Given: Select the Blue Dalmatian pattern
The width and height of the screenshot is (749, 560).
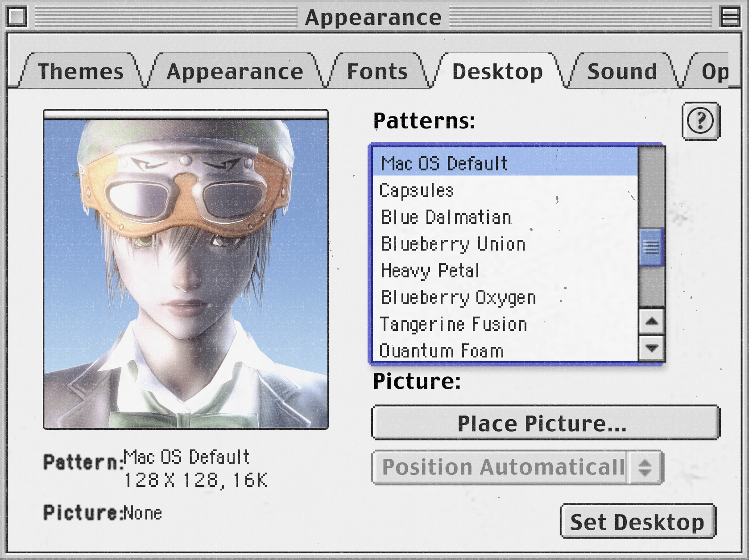Looking at the screenshot, I should point(505,217).
